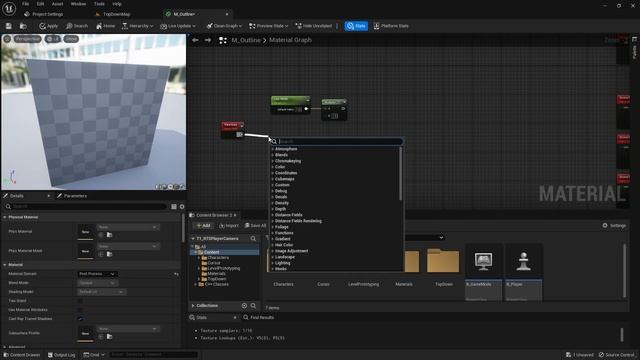The width and height of the screenshot is (640, 360).
Task: Click the viewport Show button
Action: 71,39
